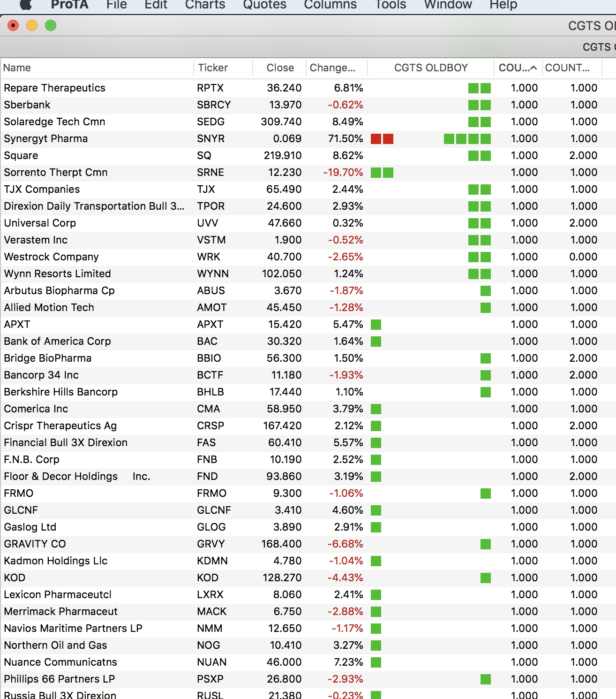Click the green squares in Sorrento Therpt row
Image resolution: width=616 pixels, height=699 pixels.
[382, 173]
